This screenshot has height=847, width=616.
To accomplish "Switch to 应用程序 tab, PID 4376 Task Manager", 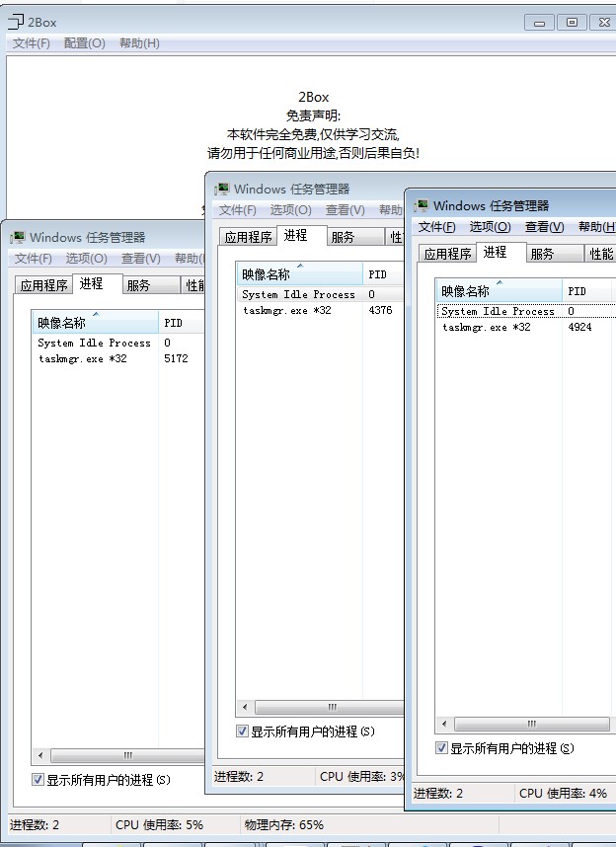I will tap(248, 237).
